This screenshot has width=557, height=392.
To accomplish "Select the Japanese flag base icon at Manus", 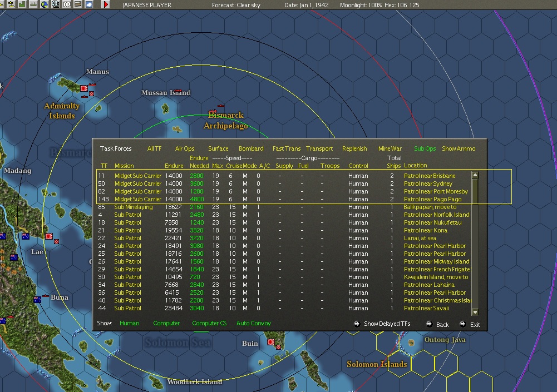I will [84, 88].
